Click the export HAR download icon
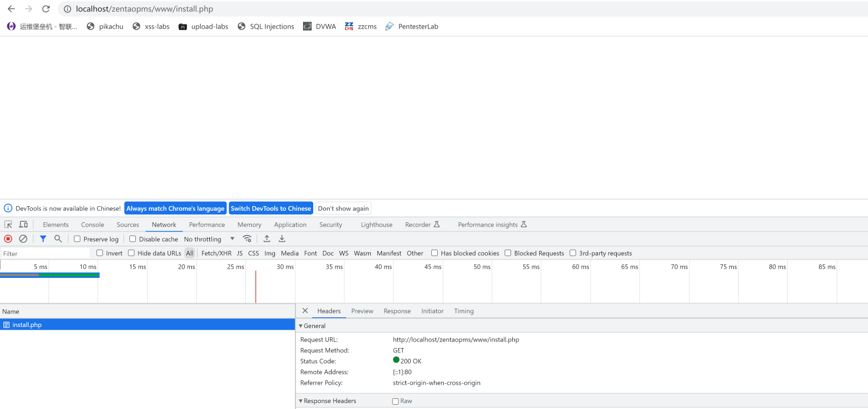 click(x=282, y=239)
